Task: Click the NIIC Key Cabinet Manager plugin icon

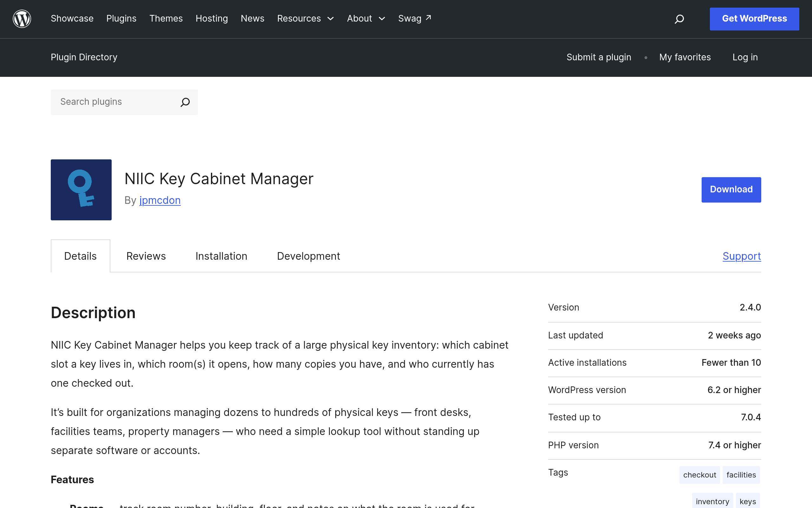Action: click(x=81, y=190)
